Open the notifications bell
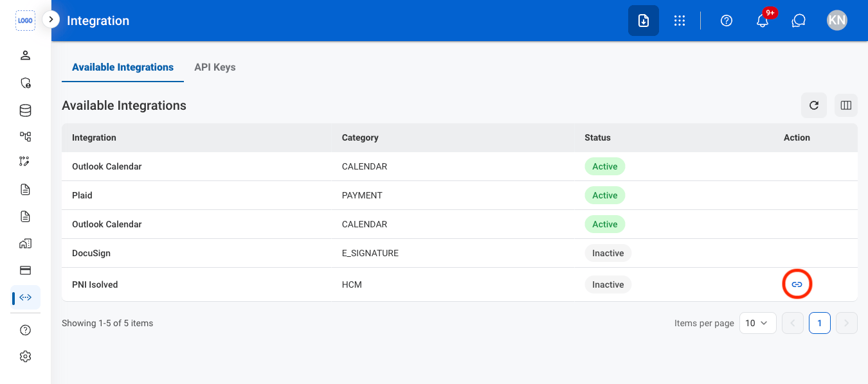868x384 pixels. click(763, 21)
